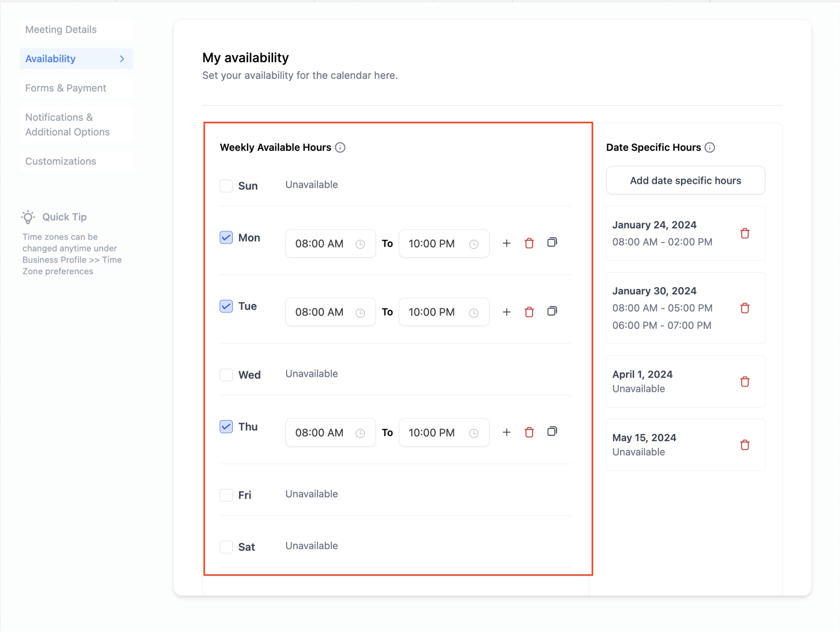Open Monday's 08:00 AM start time picker
Viewport: 840px width, 632px height.
(x=329, y=243)
